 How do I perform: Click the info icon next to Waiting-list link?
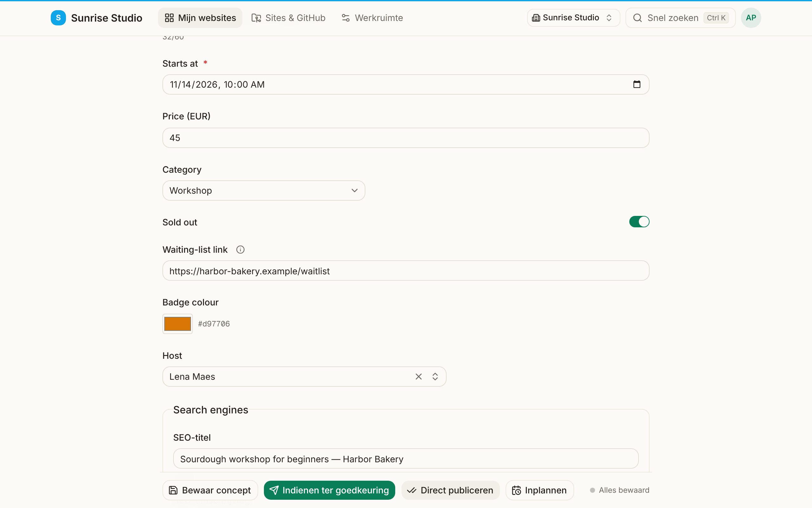pos(240,250)
